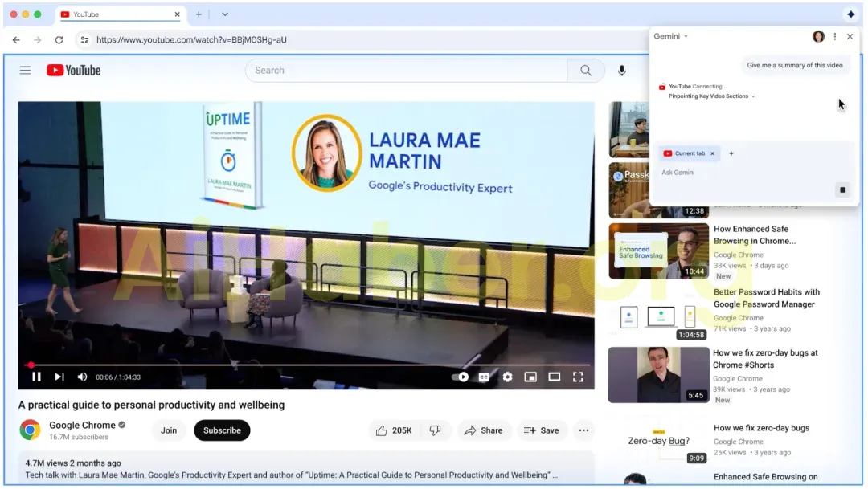Image resolution: width=868 pixels, height=489 pixels.
Task: Switch to theater mode view
Action: 554,377
